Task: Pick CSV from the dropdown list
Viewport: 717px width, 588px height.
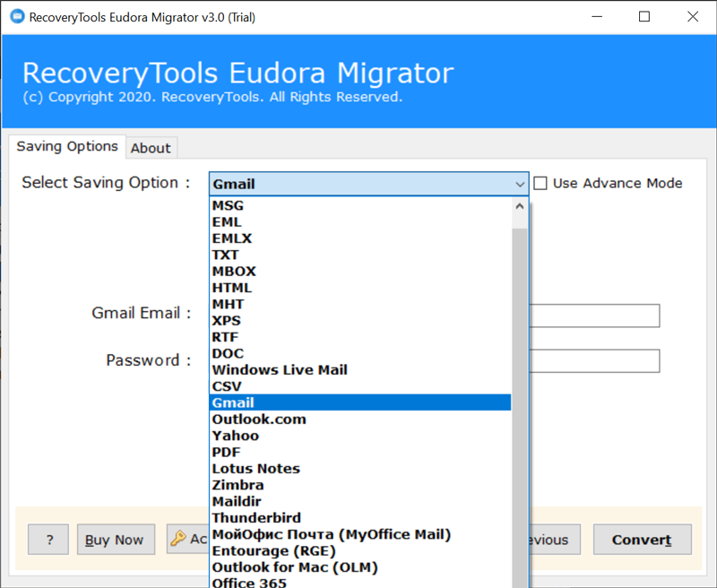Action: [x=360, y=387]
